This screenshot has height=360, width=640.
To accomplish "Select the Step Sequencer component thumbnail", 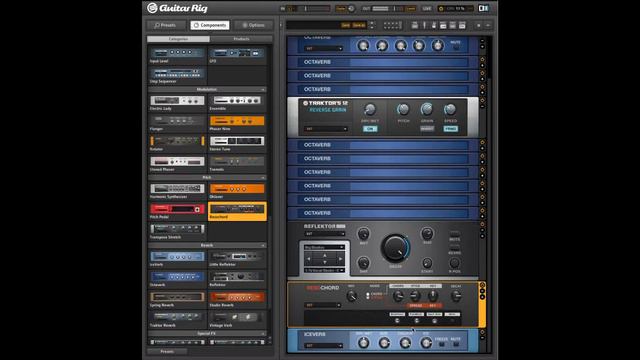I will pyautogui.click(x=178, y=76).
